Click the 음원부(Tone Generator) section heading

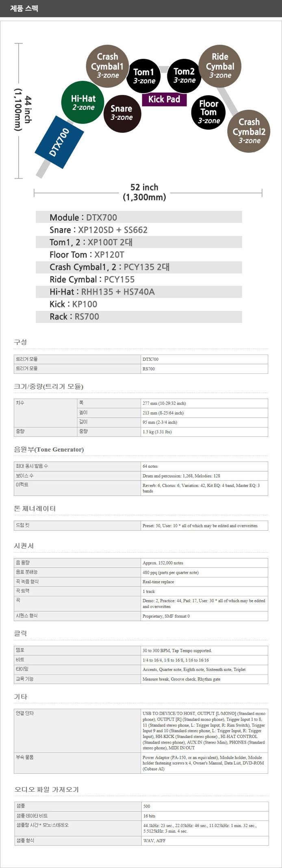tap(49, 449)
